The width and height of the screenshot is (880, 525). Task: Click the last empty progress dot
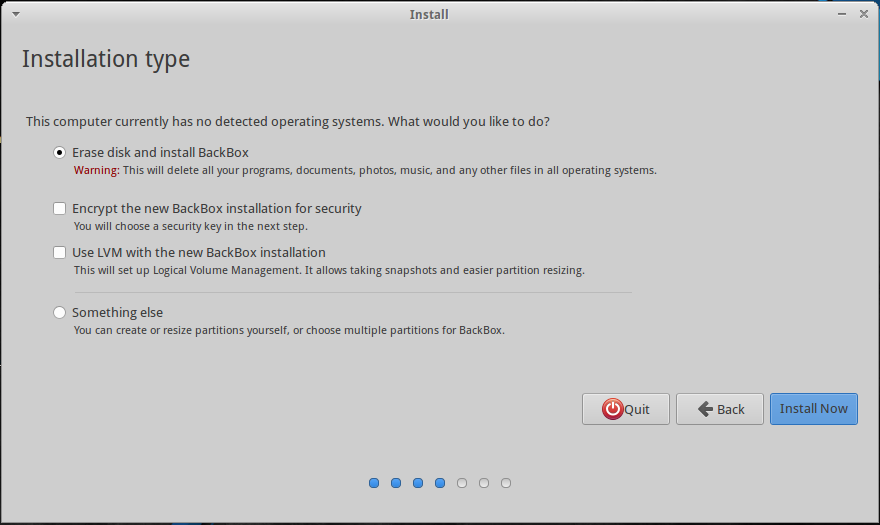coord(506,483)
